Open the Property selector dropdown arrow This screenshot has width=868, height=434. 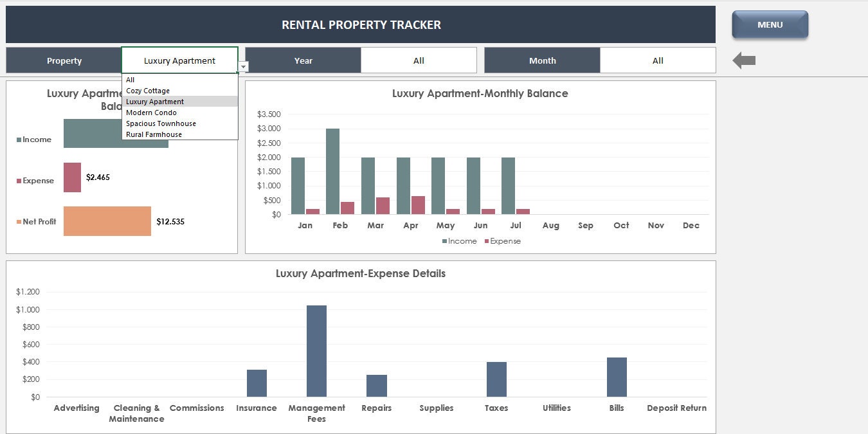pyautogui.click(x=242, y=66)
